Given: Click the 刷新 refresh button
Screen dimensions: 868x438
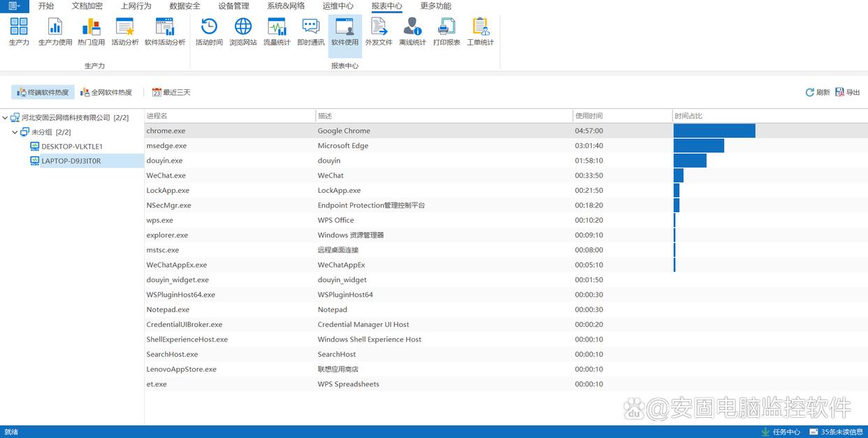Looking at the screenshot, I should (x=818, y=92).
